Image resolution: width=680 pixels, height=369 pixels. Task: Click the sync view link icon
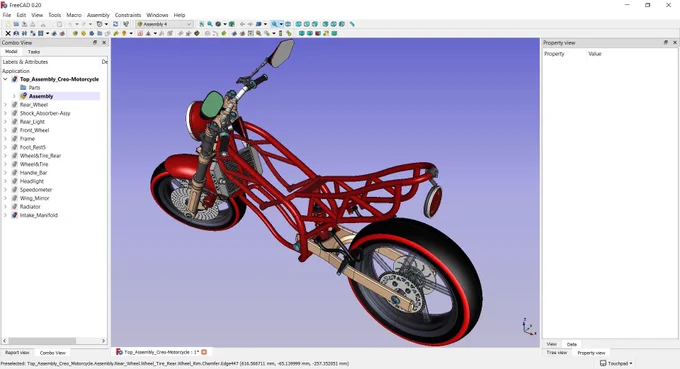tap(258, 24)
